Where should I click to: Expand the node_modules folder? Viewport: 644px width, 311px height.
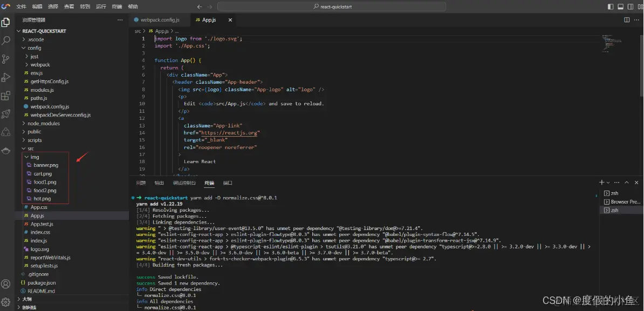click(x=72, y=124)
